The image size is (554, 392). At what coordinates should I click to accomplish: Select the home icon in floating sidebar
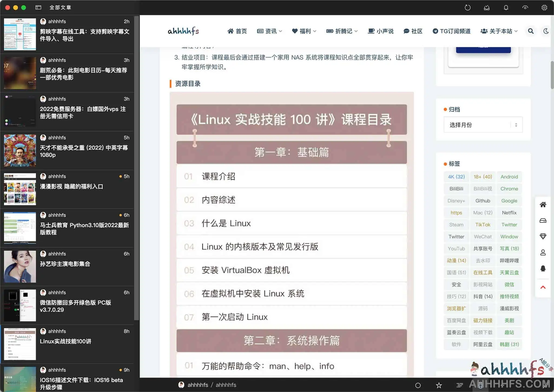click(x=543, y=205)
